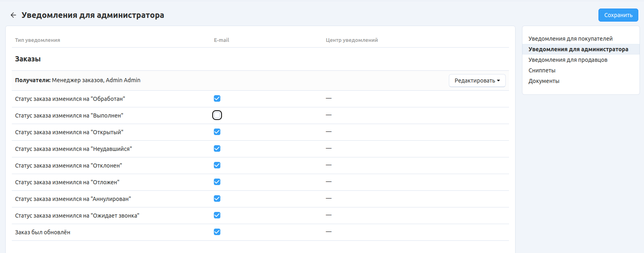The height and width of the screenshot is (253, 644).
Task: Open the Редактировать recipients dropdown
Action: coord(477,81)
